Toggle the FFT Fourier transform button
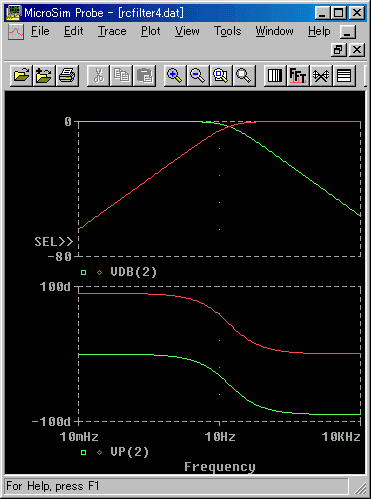This screenshot has width=371, height=499. (298, 76)
